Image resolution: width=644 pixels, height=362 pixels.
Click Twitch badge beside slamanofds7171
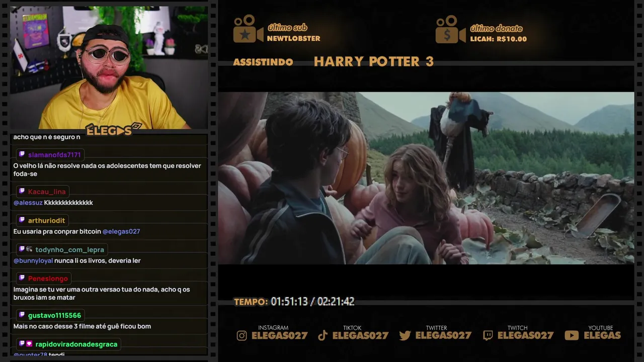click(x=22, y=154)
